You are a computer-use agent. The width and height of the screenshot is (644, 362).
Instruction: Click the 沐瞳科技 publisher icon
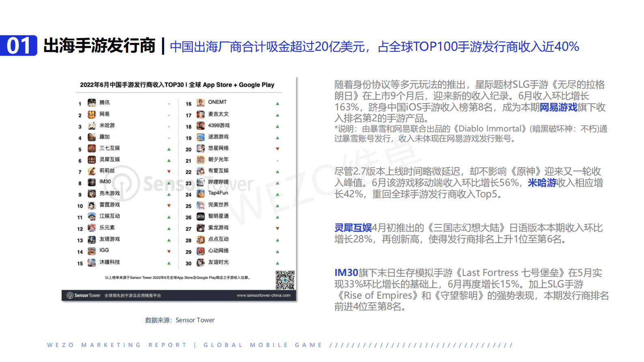click(x=92, y=263)
